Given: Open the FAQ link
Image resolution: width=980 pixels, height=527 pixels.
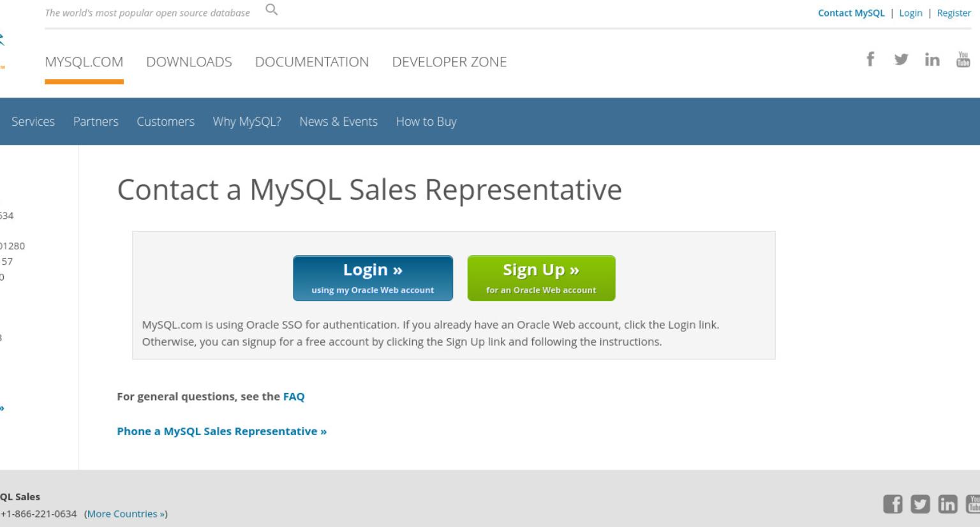Looking at the screenshot, I should pyautogui.click(x=293, y=396).
